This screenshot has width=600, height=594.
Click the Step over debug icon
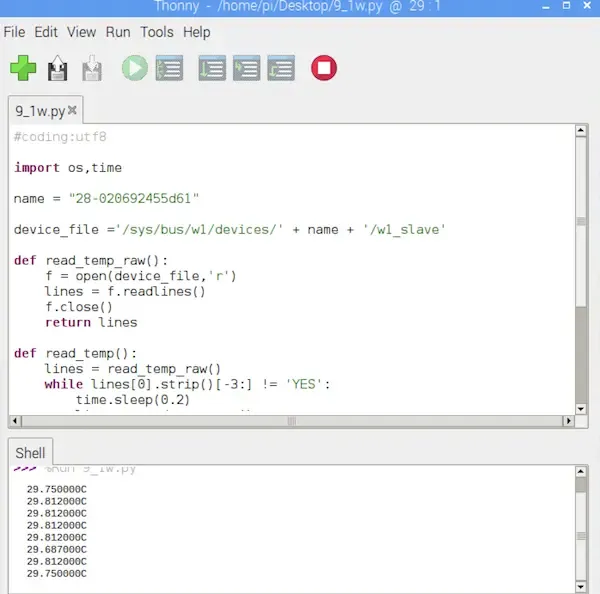pos(212,68)
